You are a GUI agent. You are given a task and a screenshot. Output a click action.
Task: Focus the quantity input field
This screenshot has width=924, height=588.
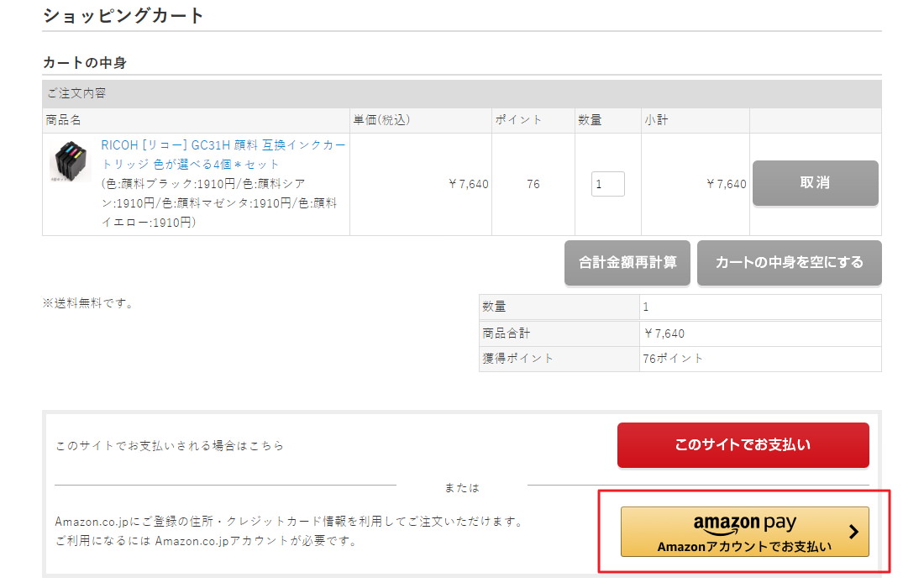point(607,184)
